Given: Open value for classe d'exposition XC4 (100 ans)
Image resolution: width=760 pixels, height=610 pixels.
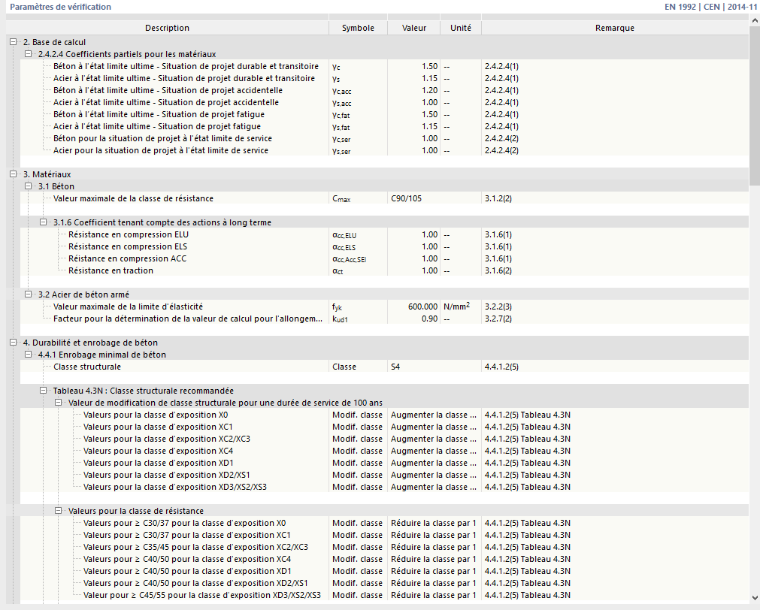Looking at the screenshot, I should (x=434, y=451).
